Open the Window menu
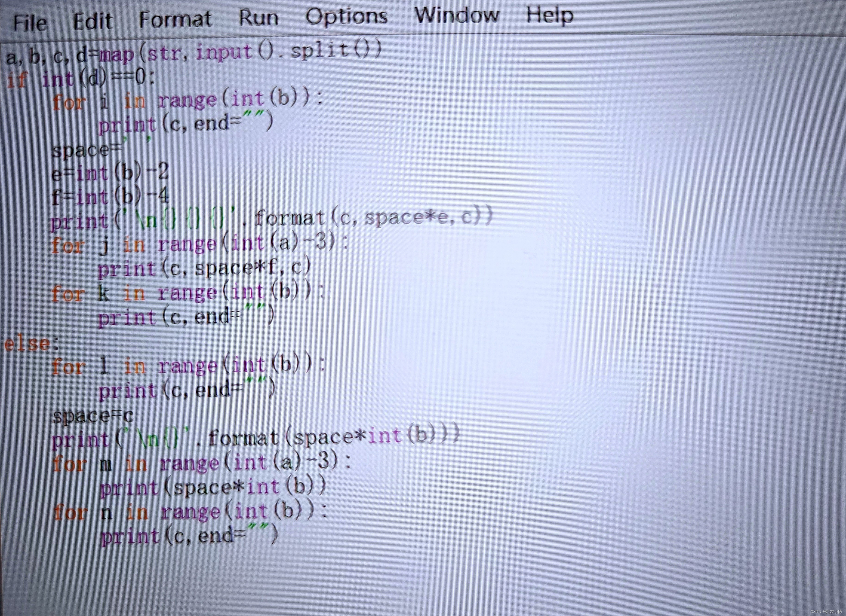Viewport: 846px width, 616px height. pyautogui.click(x=457, y=15)
